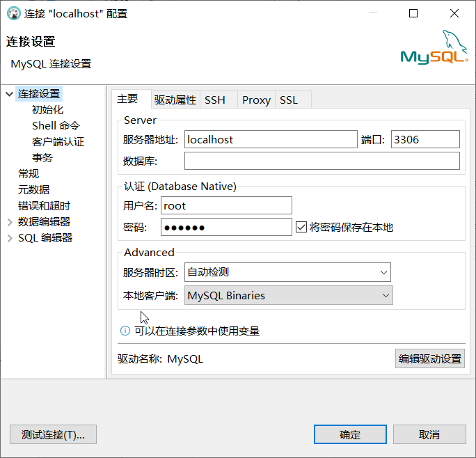Image resolution: width=476 pixels, height=458 pixels.
Task: Select 常规 in the tree
Action: click(29, 174)
